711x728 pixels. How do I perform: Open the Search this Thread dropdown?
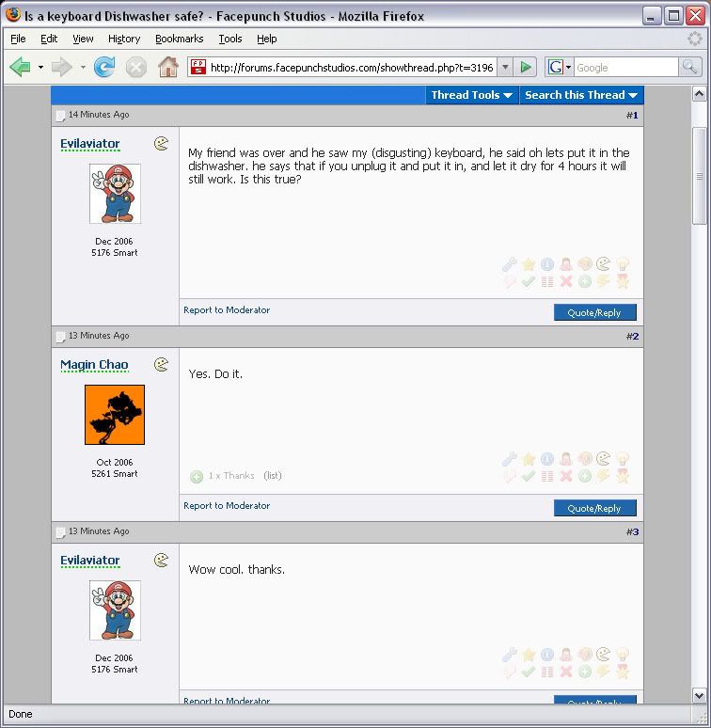[x=581, y=95]
